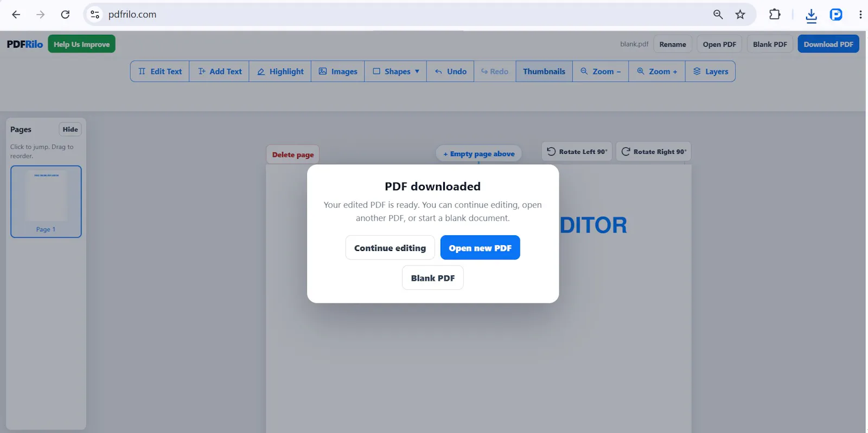Click + Empty page above
Screen dimensions: 868x433
479,154
